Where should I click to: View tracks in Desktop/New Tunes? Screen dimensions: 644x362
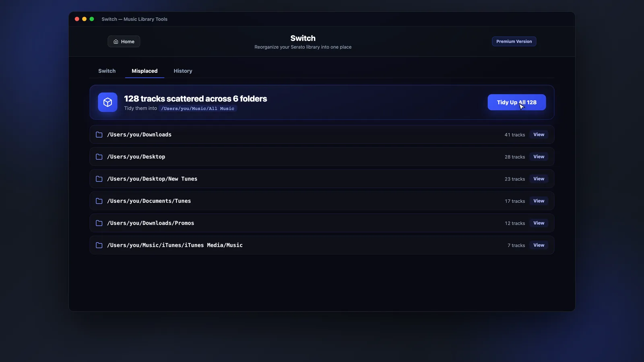click(539, 179)
